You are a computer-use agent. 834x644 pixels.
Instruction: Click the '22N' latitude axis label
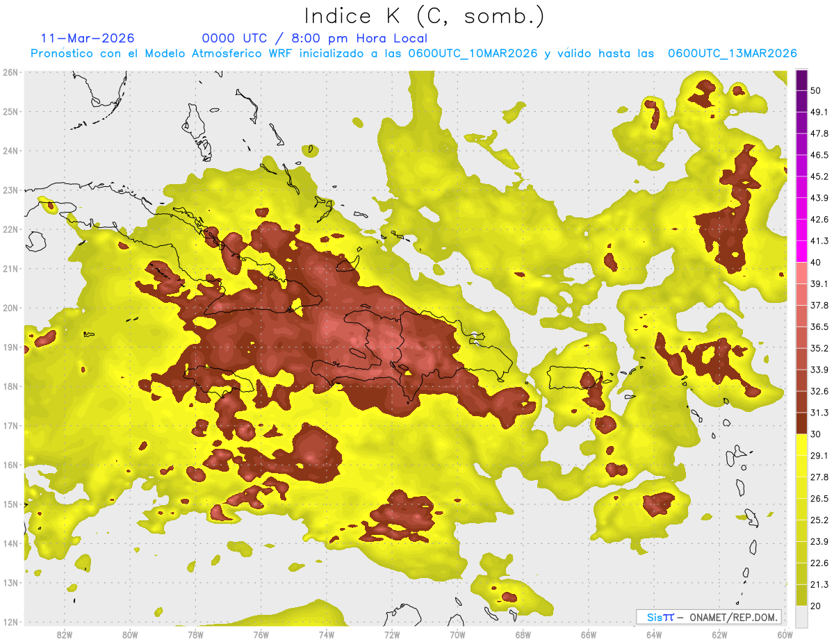10,229
